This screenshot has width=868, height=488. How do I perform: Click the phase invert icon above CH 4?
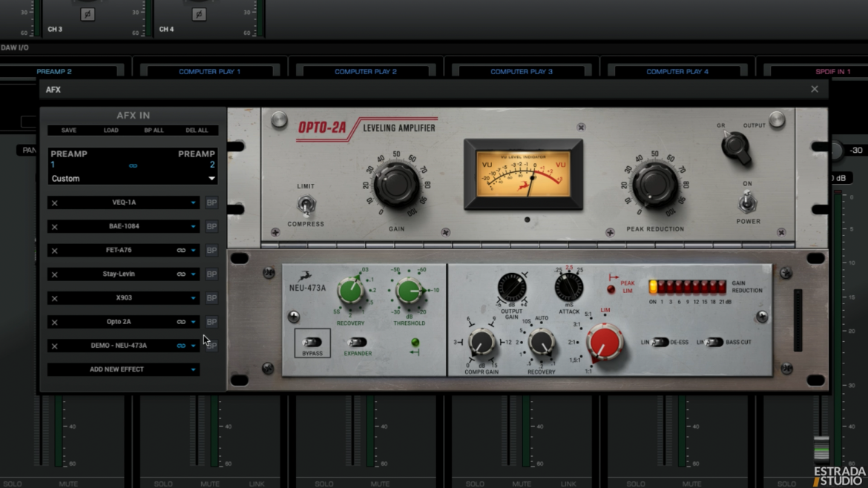pyautogui.click(x=200, y=14)
